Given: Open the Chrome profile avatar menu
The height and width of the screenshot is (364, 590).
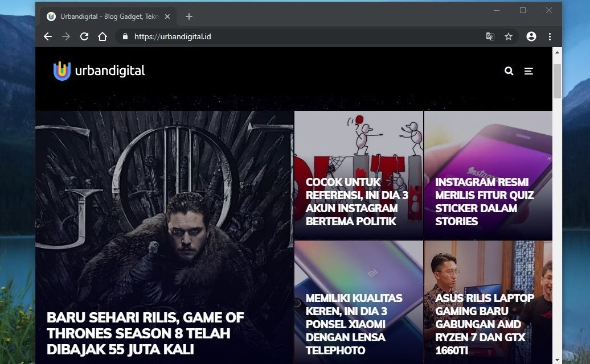Looking at the screenshot, I should coord(531,36).
